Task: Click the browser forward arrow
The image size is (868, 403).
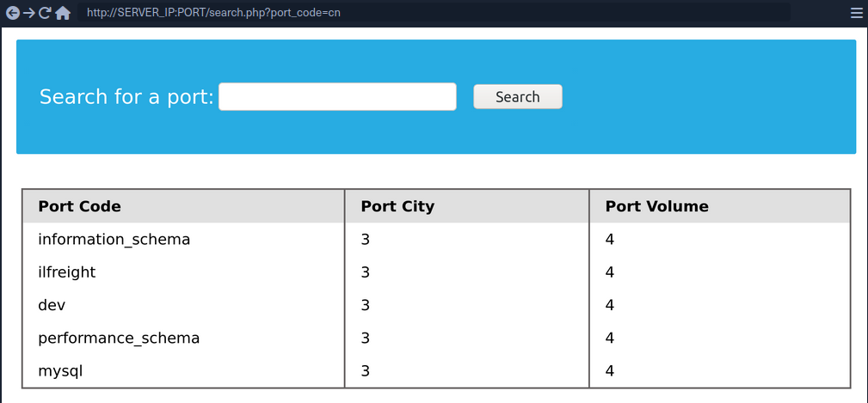Action: (29, 13)
